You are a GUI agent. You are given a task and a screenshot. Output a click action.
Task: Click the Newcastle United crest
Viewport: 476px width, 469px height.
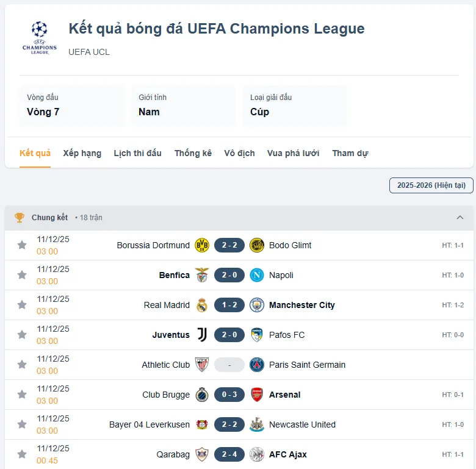(x=256, y=424)
